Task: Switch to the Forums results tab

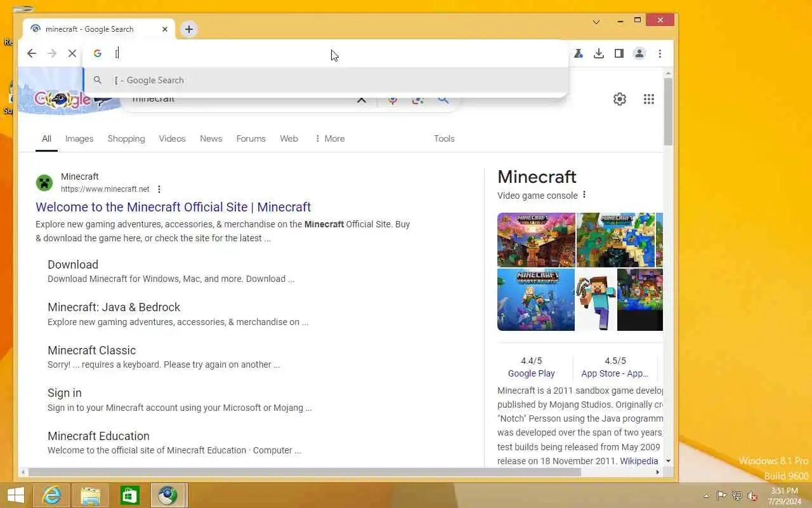Action: tap(251, 138)
